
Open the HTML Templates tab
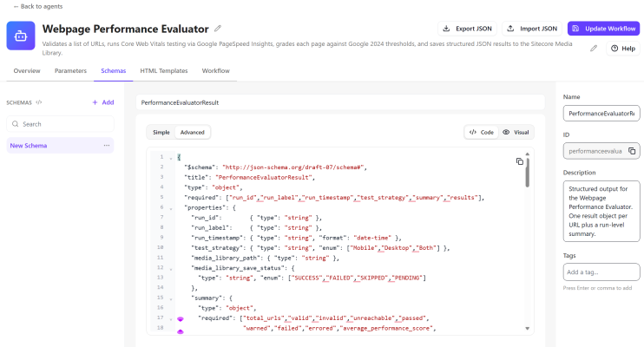tap(164, 70)
